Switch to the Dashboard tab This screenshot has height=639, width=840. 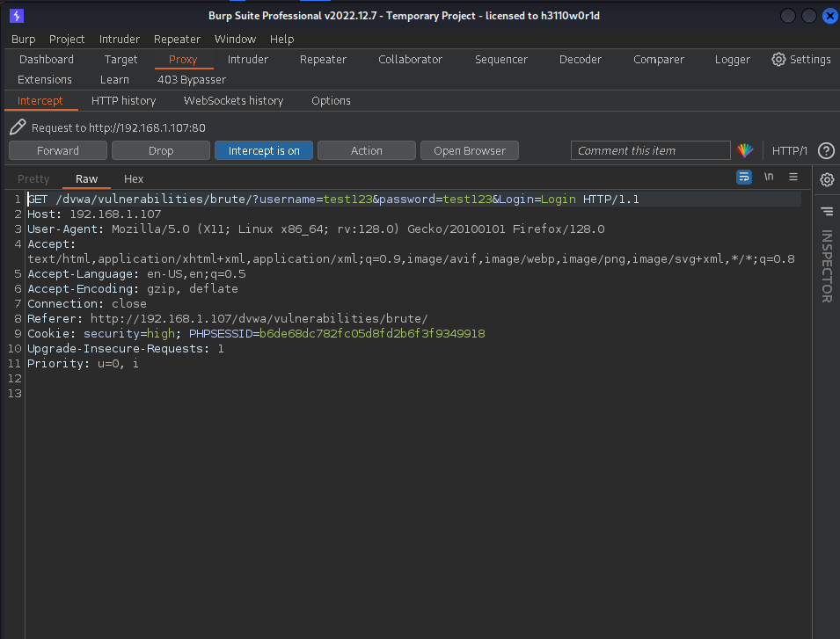pos(47,60)
